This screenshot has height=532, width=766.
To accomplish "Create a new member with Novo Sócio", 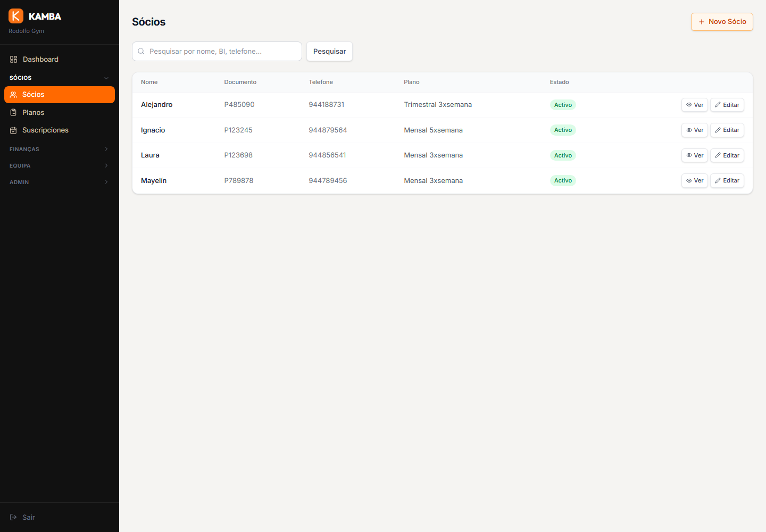I will [x=722, y=22].
